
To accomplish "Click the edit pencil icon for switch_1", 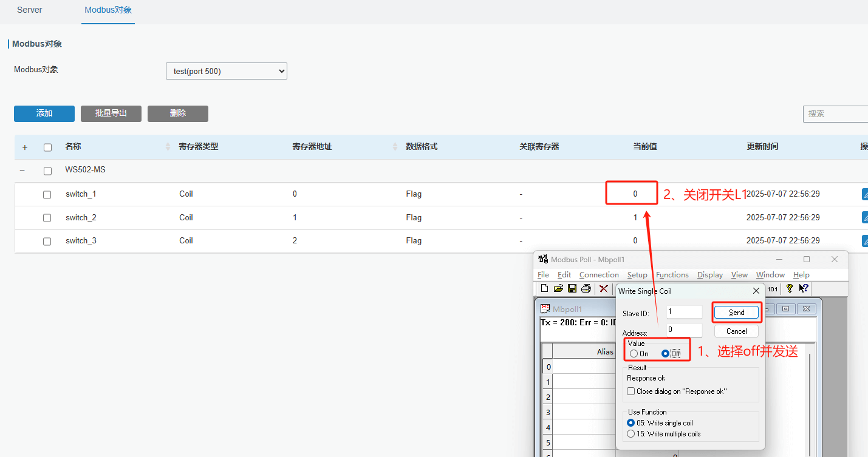I will 865,194.
